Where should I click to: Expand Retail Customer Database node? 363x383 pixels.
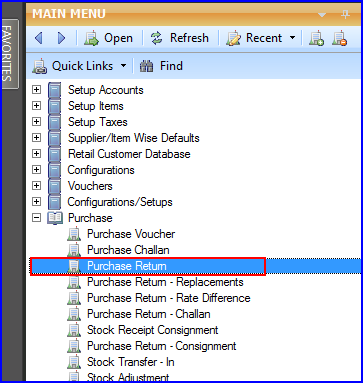[36, 154]
